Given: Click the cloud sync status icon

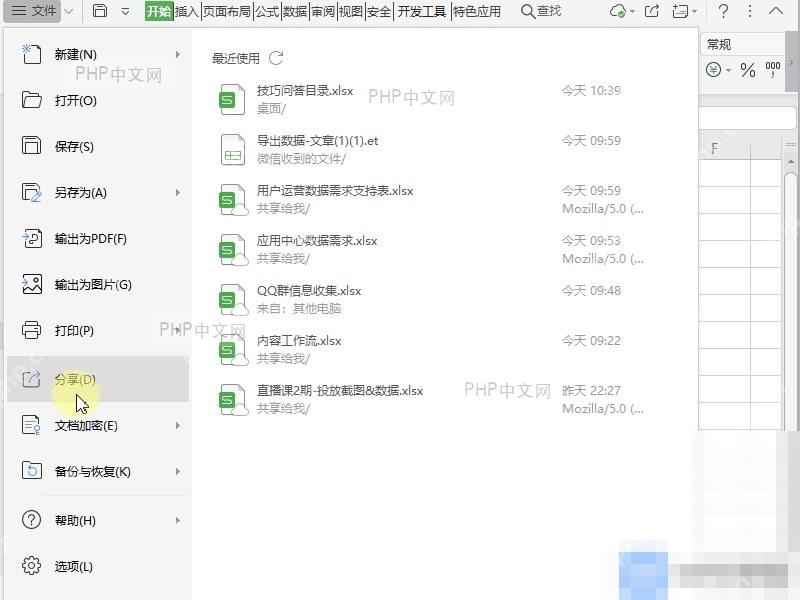Looking at the screenshot, I should [618, 11].
